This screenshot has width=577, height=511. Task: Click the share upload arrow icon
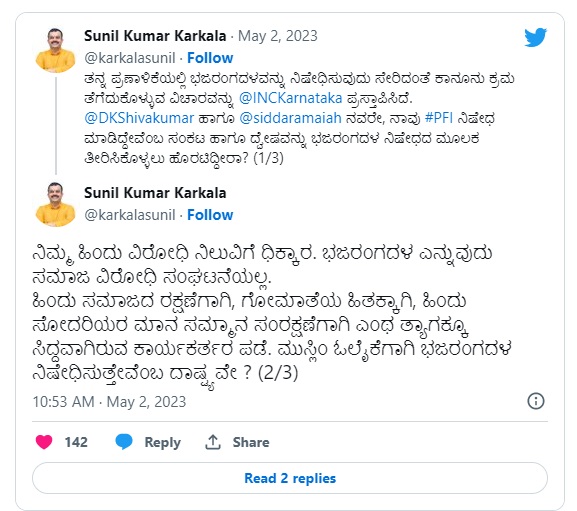[213, 442]
